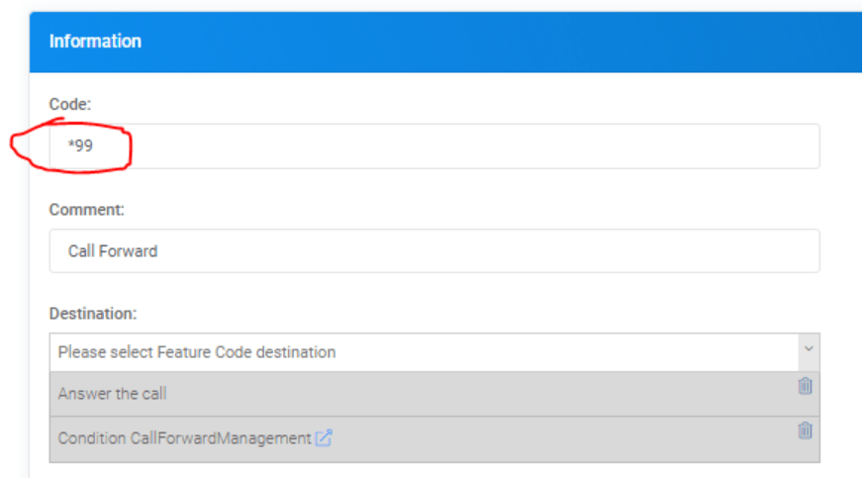Click the 'Comment:' field label

pos(87,209)
